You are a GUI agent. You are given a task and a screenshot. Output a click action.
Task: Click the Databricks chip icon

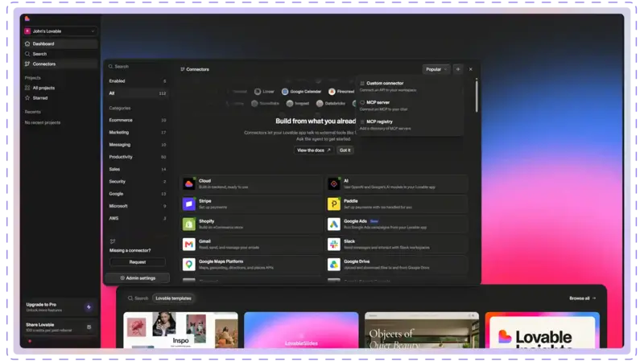coord(320,104)
